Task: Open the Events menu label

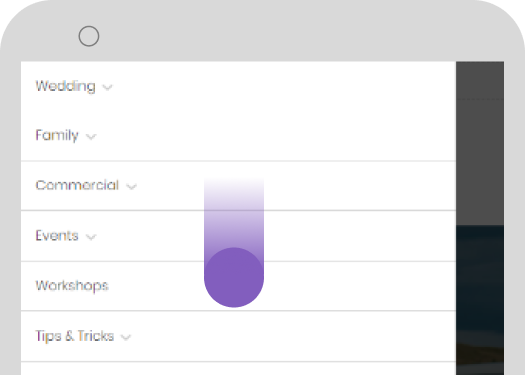Action: click(x=57, y=235)
